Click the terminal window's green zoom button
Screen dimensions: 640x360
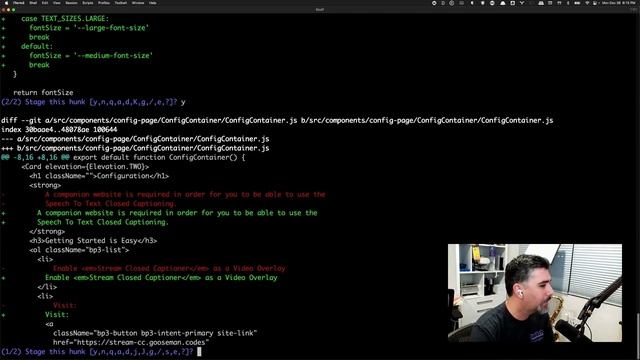[x=13, y=9]
